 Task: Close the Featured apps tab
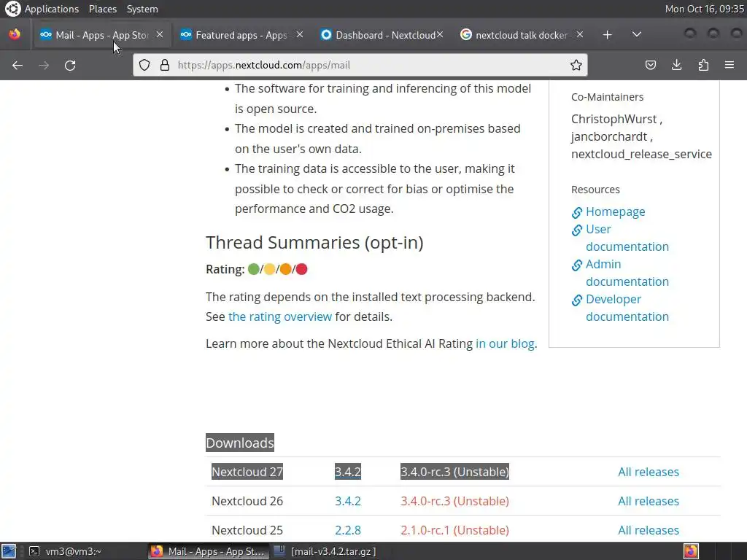tap(300, 34)
